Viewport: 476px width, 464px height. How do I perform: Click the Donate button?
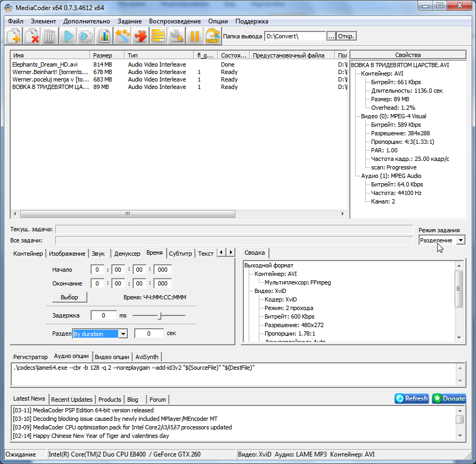449,398
